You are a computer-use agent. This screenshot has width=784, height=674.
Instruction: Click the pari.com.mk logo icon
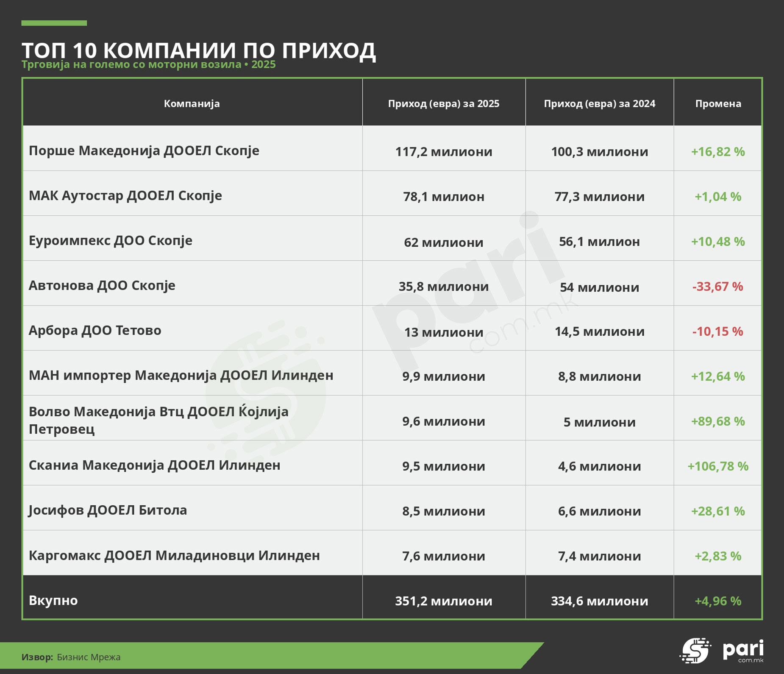tap(695, 650)
